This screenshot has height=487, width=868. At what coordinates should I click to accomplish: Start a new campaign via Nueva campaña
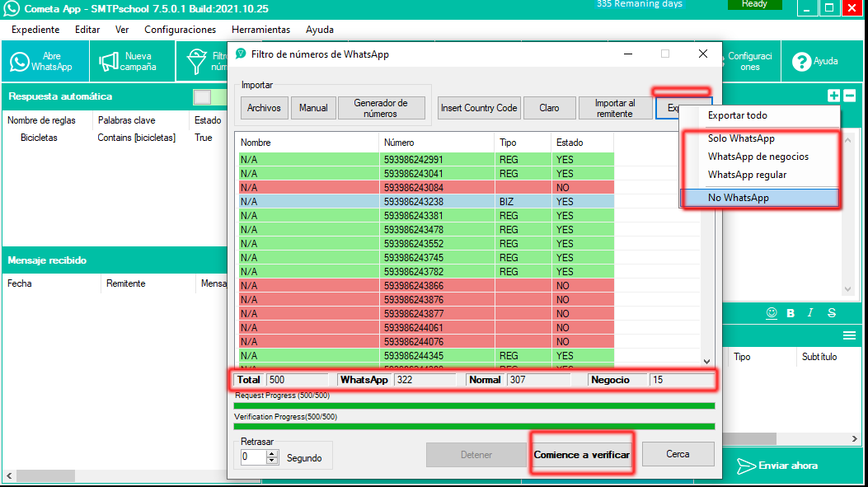[x=133, y=62]
